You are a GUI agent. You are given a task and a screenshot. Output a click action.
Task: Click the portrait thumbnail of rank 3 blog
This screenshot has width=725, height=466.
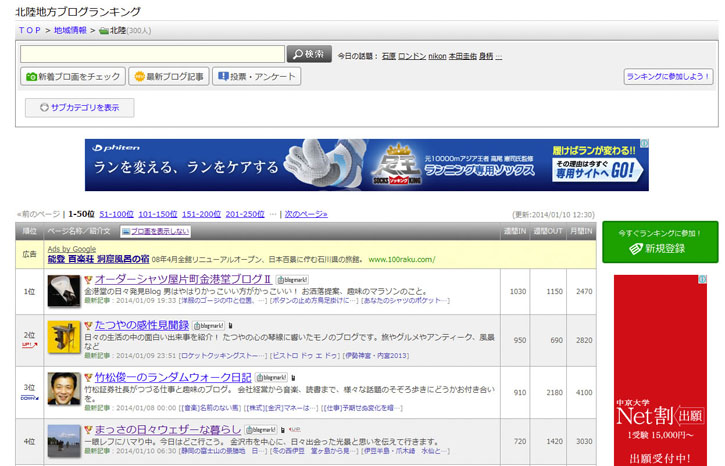[x=64, y=389]
